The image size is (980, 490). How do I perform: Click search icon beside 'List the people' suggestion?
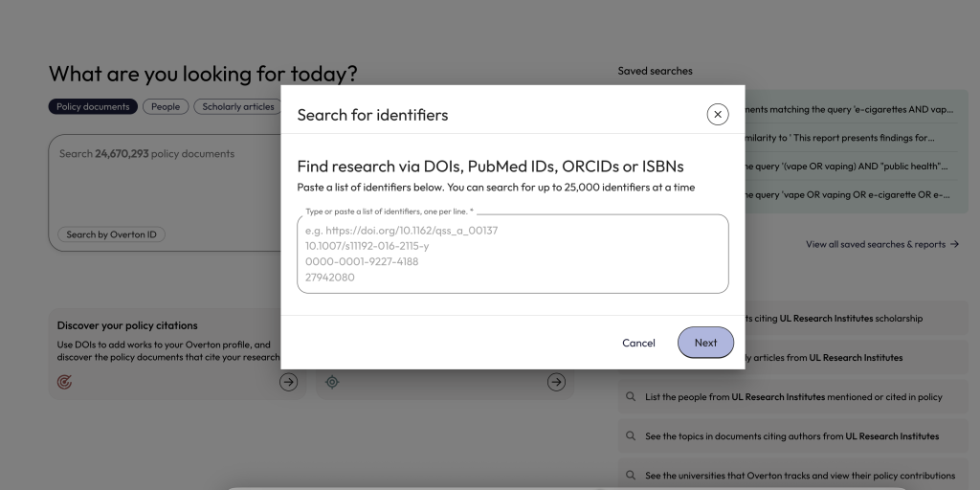(x=631, y=397)
